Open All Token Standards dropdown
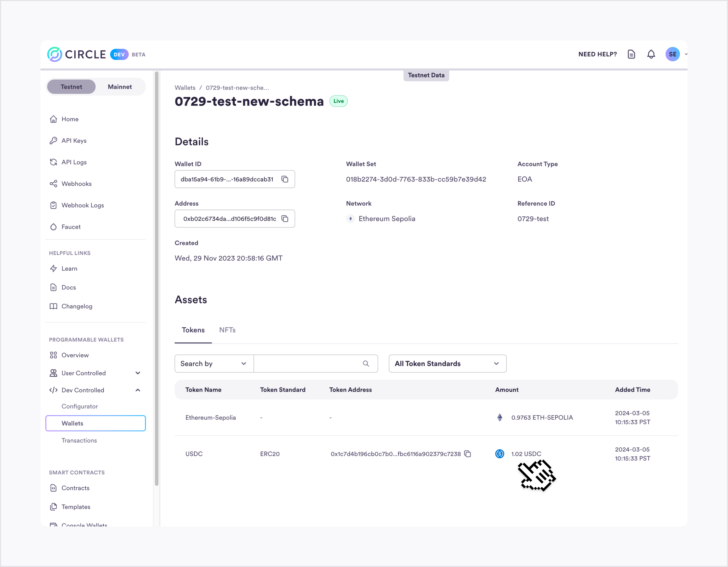Viewport: 728px width, 567px height. pos(447,364)
